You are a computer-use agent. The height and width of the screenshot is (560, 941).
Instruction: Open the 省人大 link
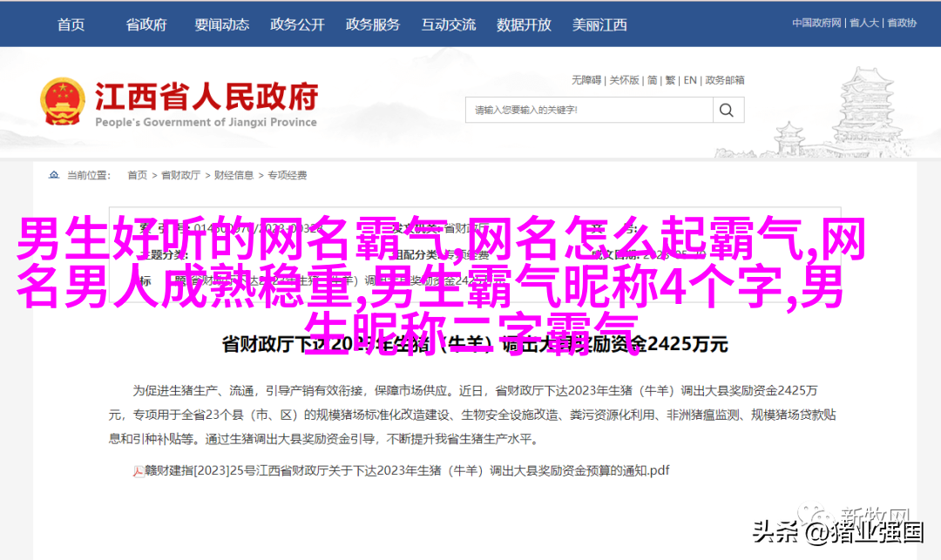click(864, 23)
